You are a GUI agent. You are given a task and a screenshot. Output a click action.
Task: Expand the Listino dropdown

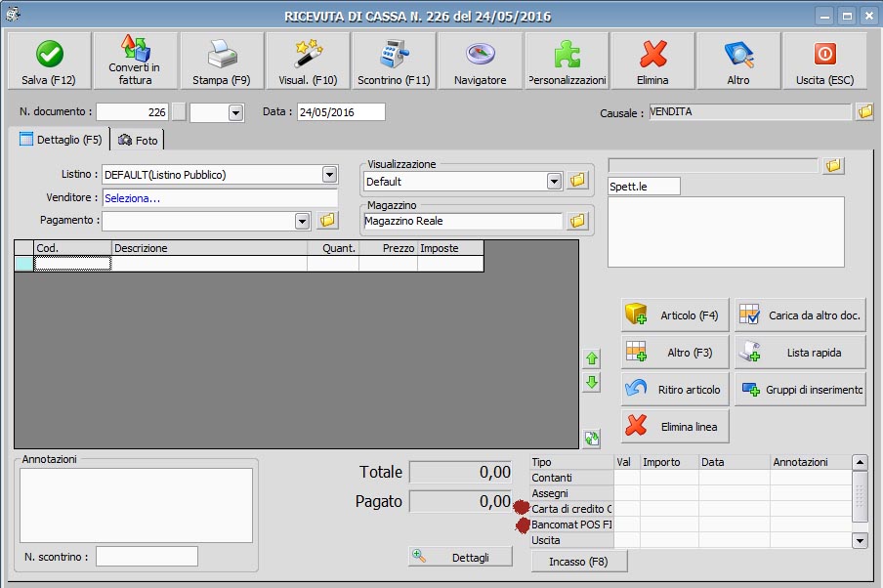point(329,175)
